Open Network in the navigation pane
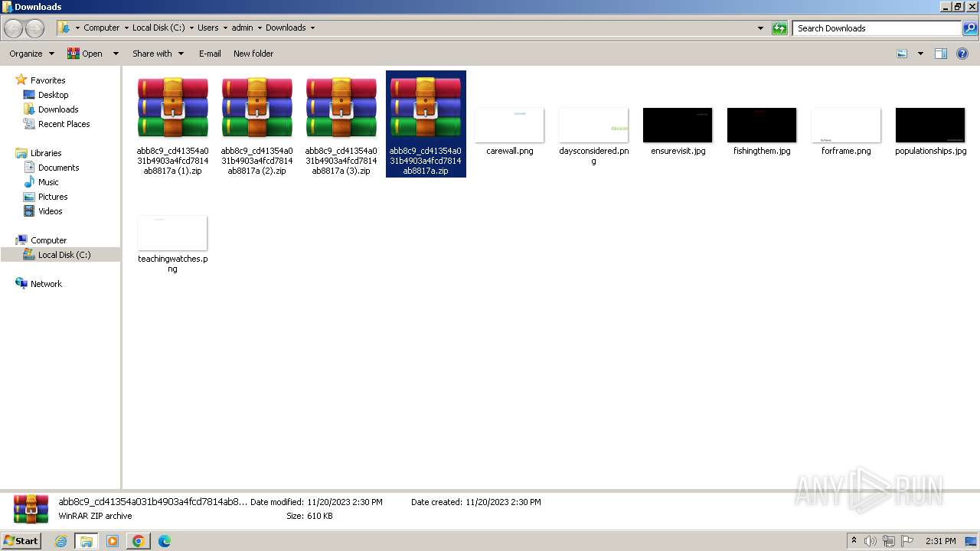 pyautogui.click(x=46, y=284)
